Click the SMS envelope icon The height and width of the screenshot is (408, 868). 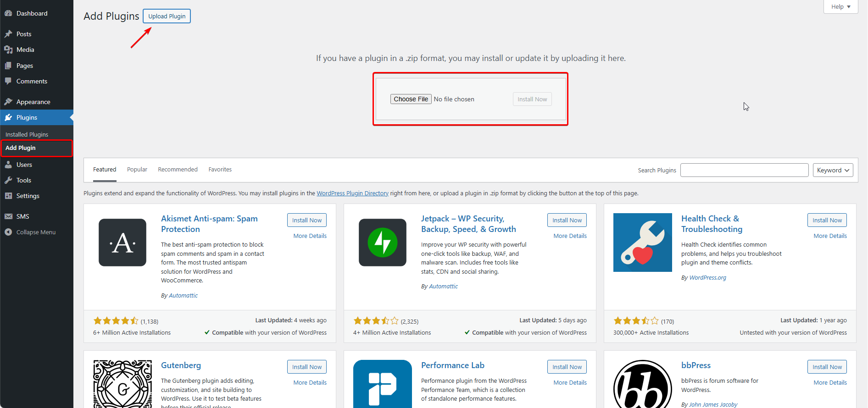tap(8, 216)
